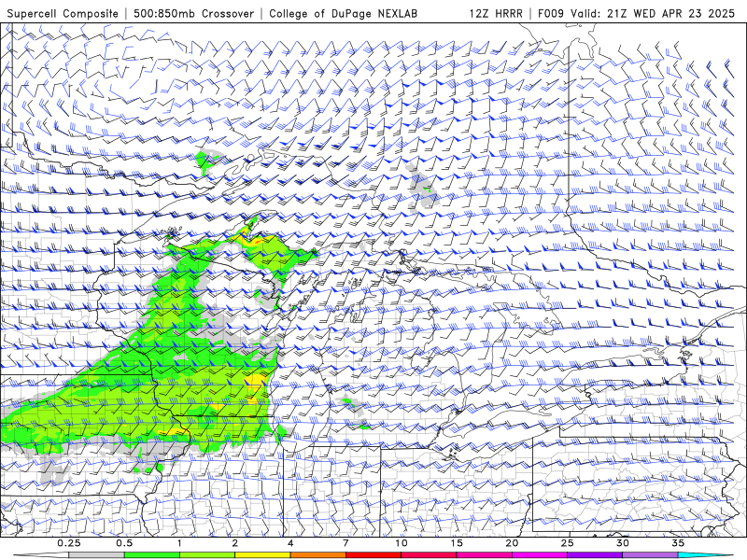Select the purple 25–30 color bar segment

tap(595, 555)
